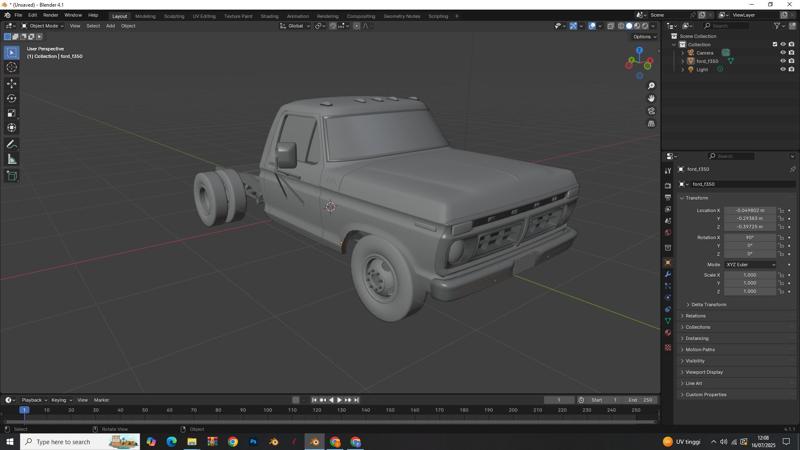Pick the Transform tool
800x450 pixels.
11,128
